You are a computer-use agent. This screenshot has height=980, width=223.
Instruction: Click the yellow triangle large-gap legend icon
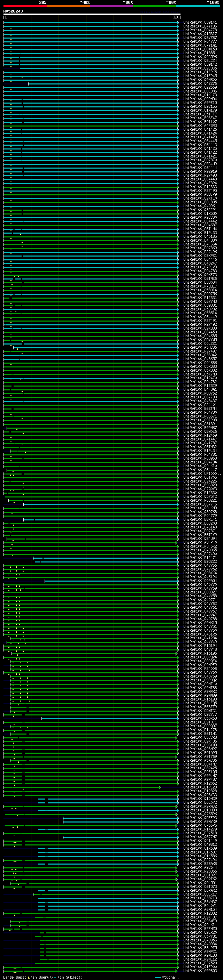29,977
